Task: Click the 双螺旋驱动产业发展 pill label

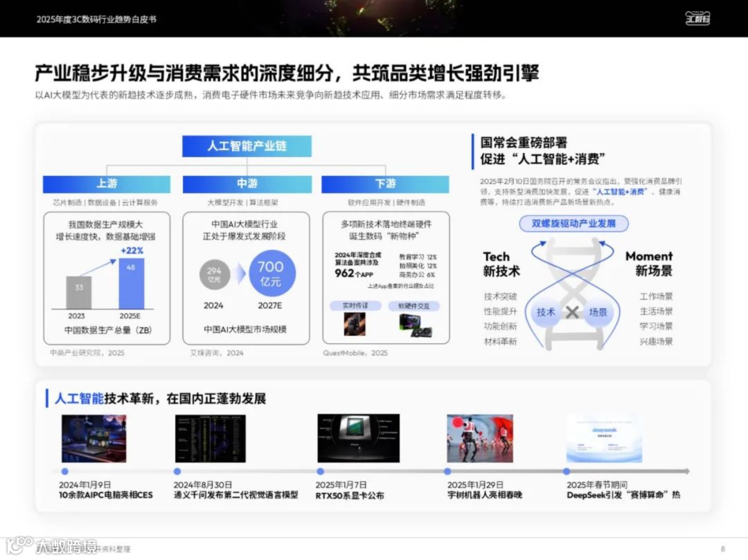Action: pyautogui.click(x=573, y=224)
